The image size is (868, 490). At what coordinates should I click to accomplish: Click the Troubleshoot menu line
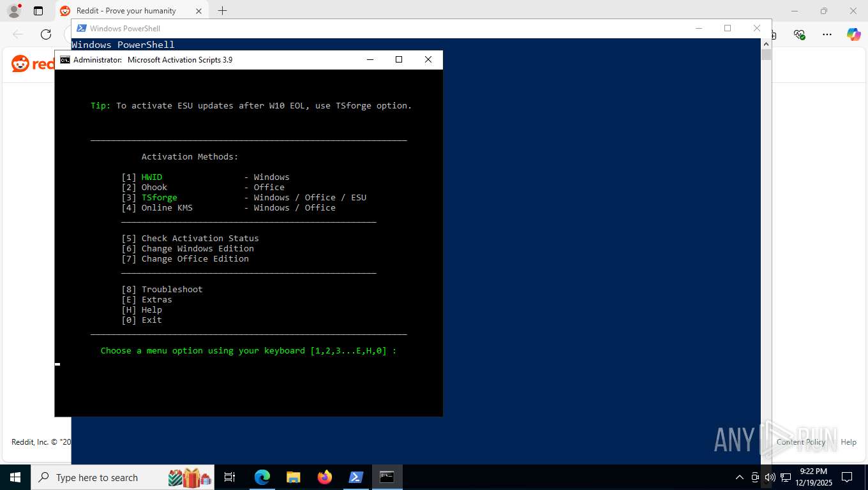162,290
